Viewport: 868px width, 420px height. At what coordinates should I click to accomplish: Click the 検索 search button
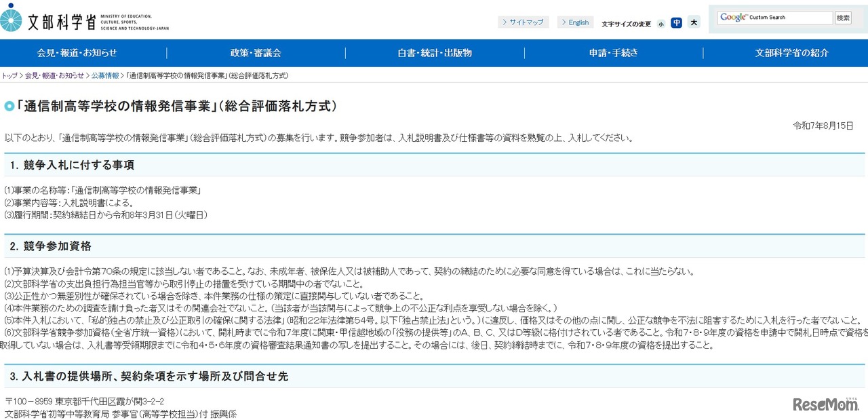click(x=842, y=17)
